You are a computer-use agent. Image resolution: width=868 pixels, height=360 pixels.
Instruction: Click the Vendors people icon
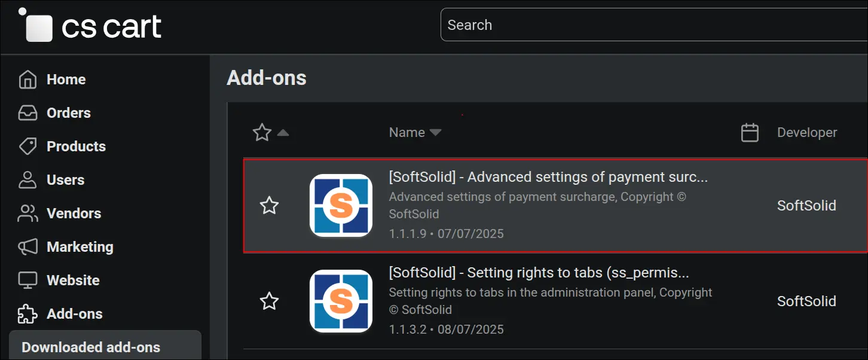click(27, 213)
